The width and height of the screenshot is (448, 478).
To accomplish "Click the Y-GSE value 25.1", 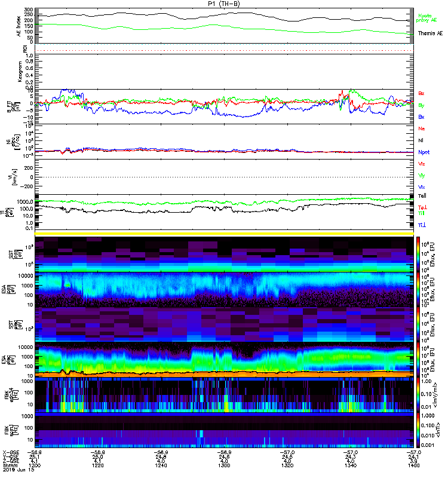I will [35, 456].
